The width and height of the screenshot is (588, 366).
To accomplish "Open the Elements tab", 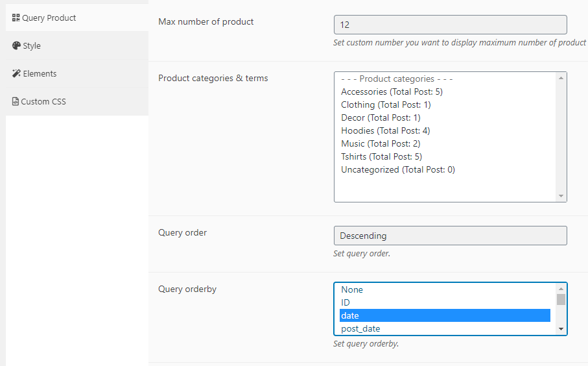I will point(77,73).
